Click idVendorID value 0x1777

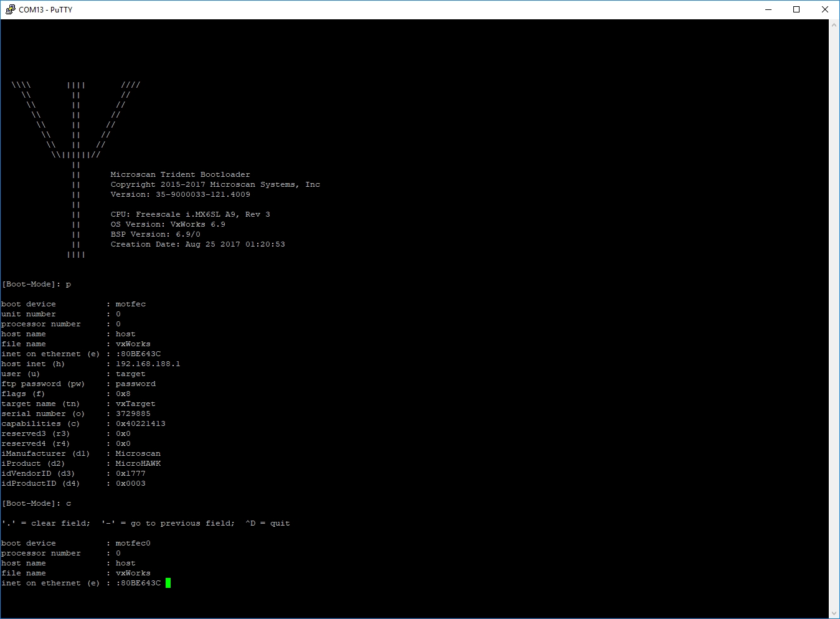click(131, 473)
